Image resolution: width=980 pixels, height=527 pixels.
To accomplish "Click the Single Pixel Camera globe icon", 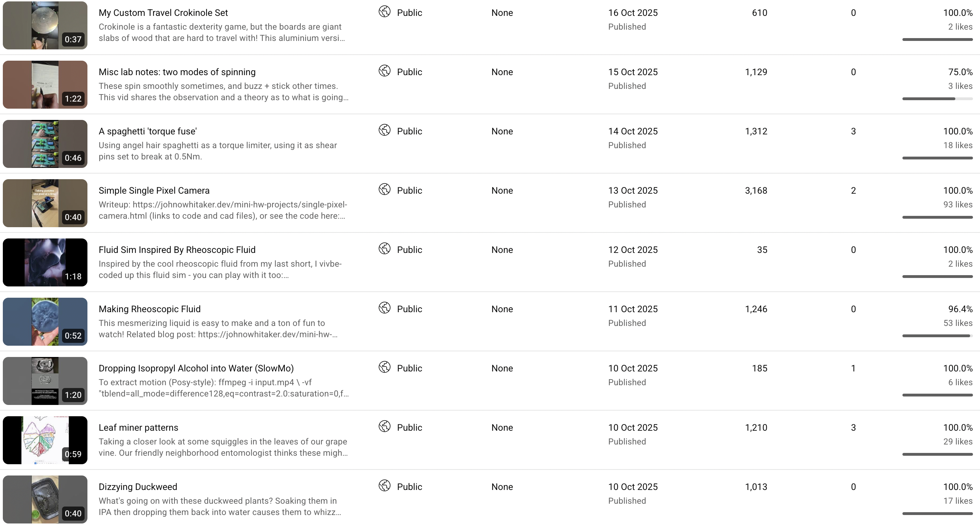I will click(x=384, y=189).
